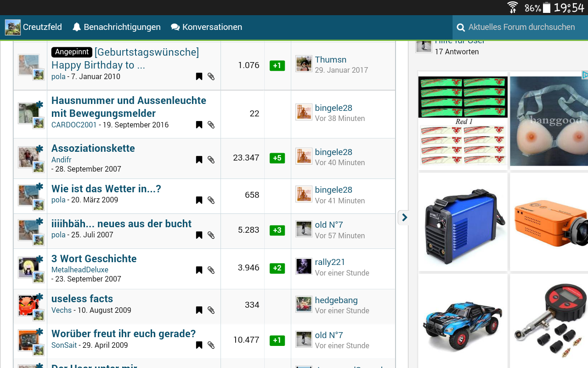The image size is (588, 368).
Task: Open thread Worüber freut ihr euch gerade?
Action: coord(124,333)
